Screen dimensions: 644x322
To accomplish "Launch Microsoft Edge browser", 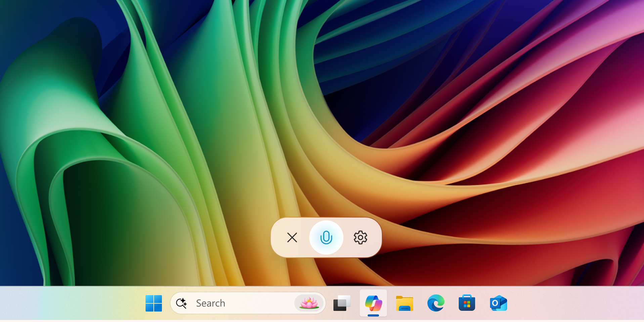I will click(436, 303).
